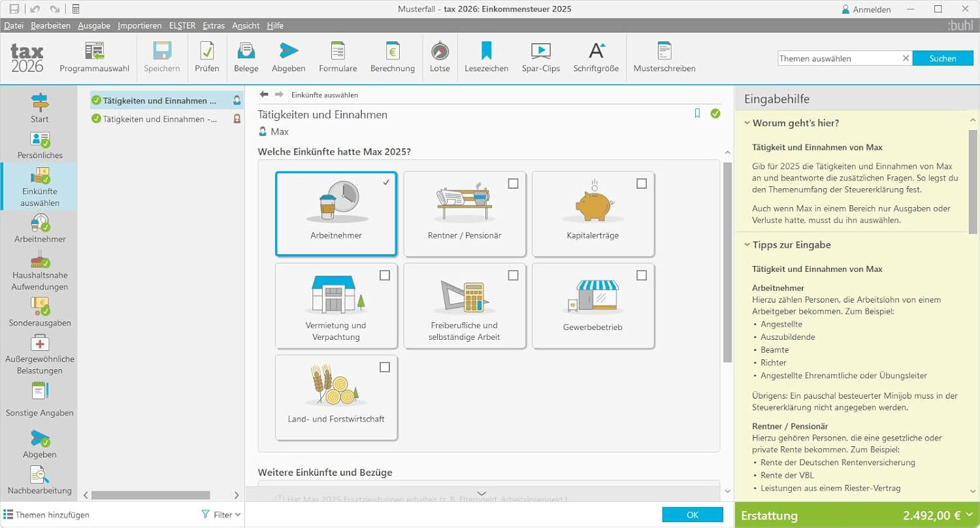Click the Schriftgröße font size icon

(596, 57)
